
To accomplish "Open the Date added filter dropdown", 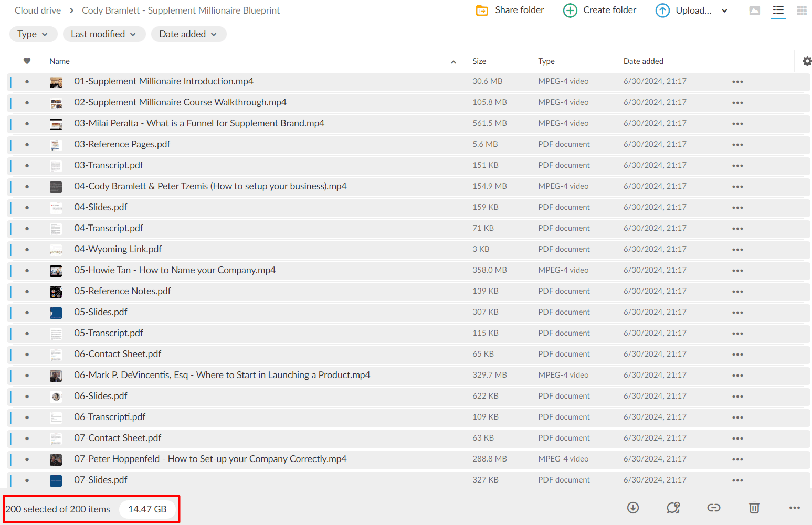I will click(x=188, y=34).
